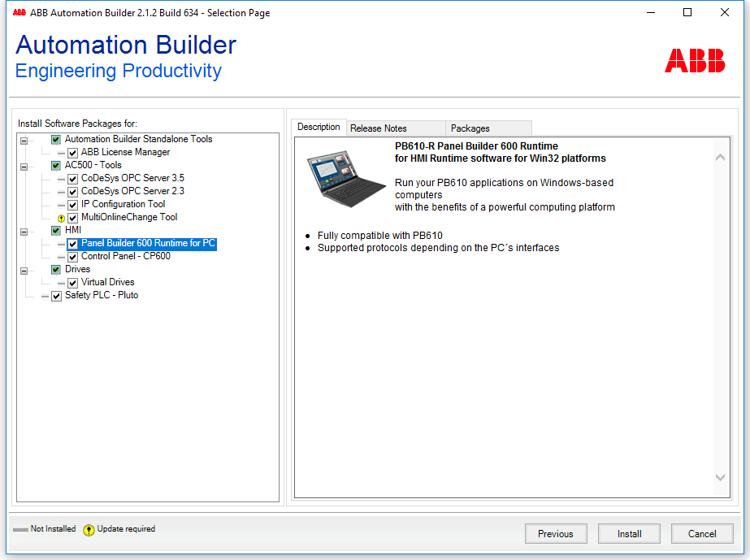Uncheck CoDeSys OPC Server 3.5
This screenshot has height=560, width=750.
[72, 179]
